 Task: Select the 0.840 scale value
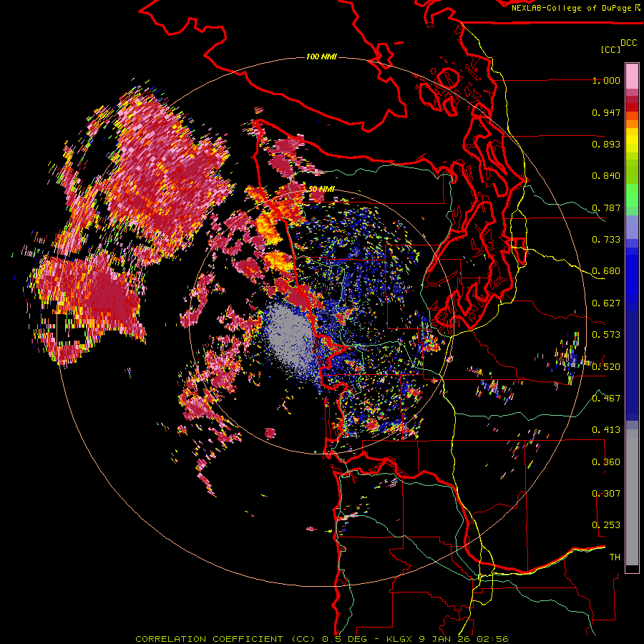pos(606,176)
